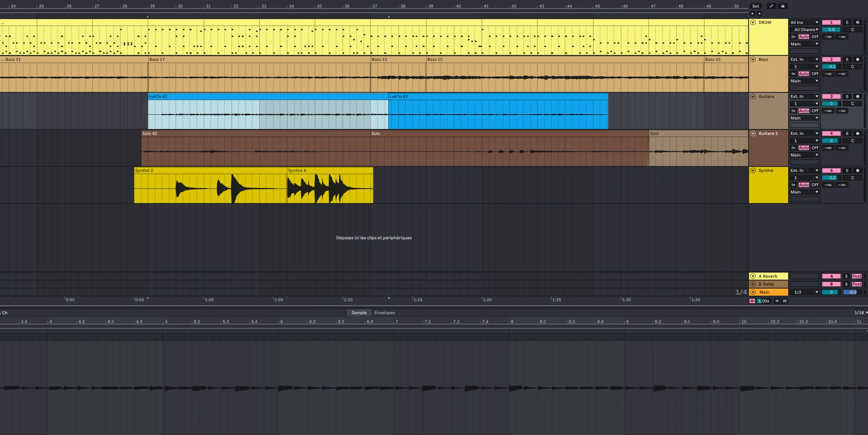Select the second LuKTo 62 clip header
The width and height of the screenshot is (868, 435).
click(x=498, y=96)
